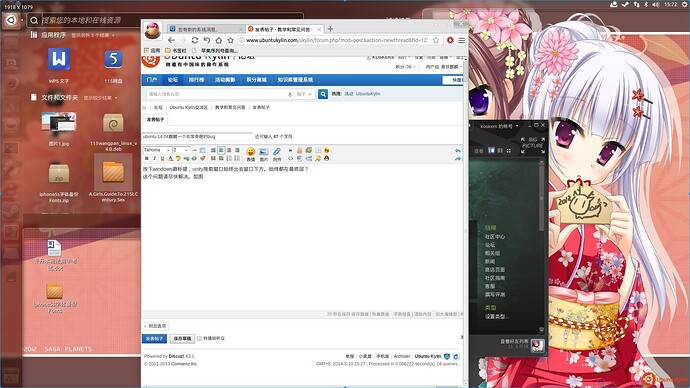Switch to the first browser tab
Viewport: 690px width, 388px height.
pyautogui.click(x=206, y=29)
